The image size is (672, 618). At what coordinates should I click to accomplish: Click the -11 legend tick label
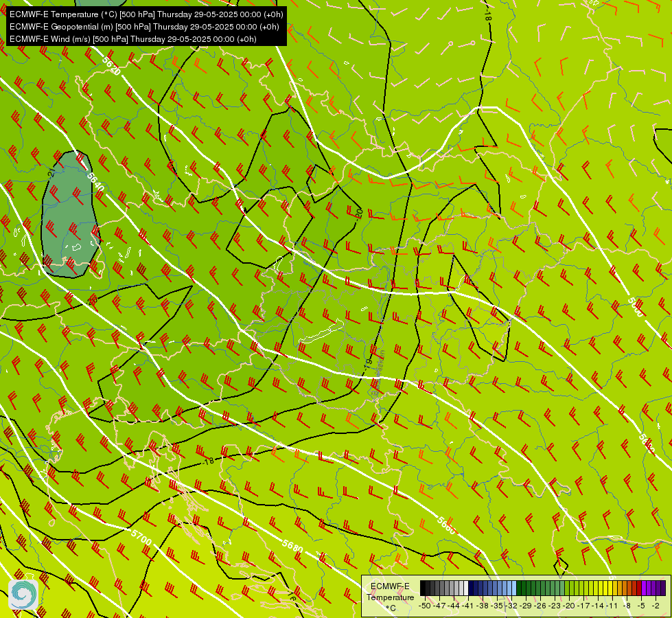click(612, 606)
